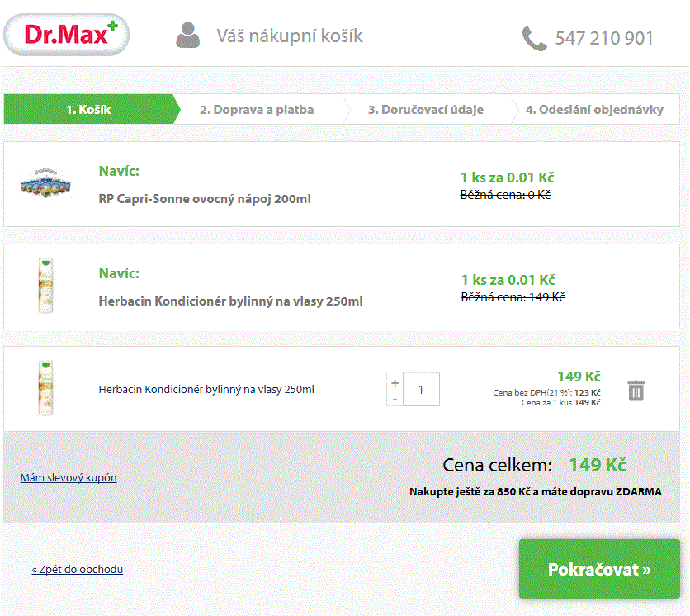Viewport: 690px width, 616px height.
Task: Open '4. Odeslání objednávky' step
Action: click(594, 109)
